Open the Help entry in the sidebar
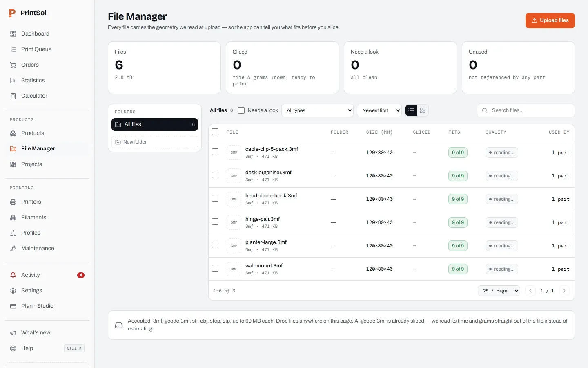Image resolution: width=588 pixels, height=368 pixels. [47, 348]
